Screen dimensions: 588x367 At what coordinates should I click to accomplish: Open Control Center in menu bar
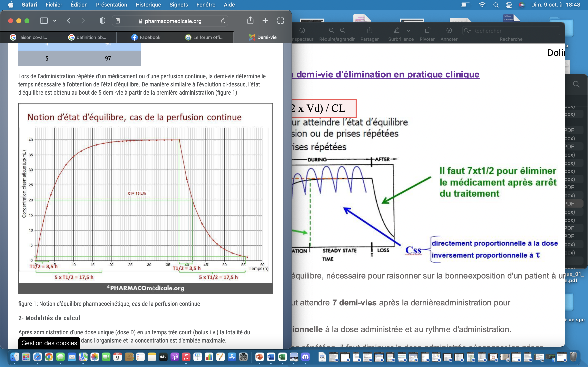point(509,5)
